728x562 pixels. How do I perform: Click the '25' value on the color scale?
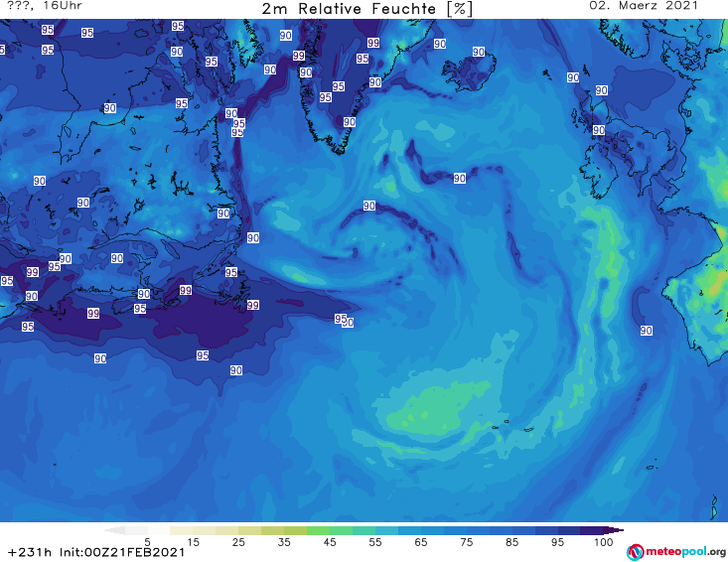click(x=238, y=542)
